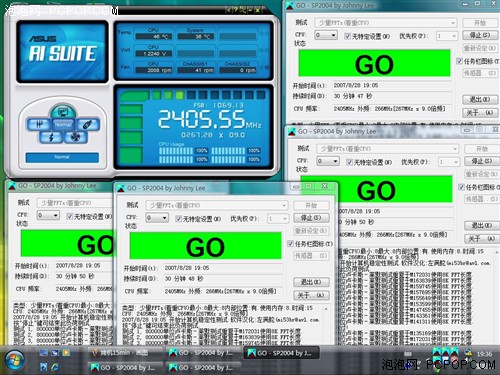Viewport: 500px width, 375px height.
Task: Switch to upper-row middle GO - SP2004 taskbar button
Action: pos(203,353)
